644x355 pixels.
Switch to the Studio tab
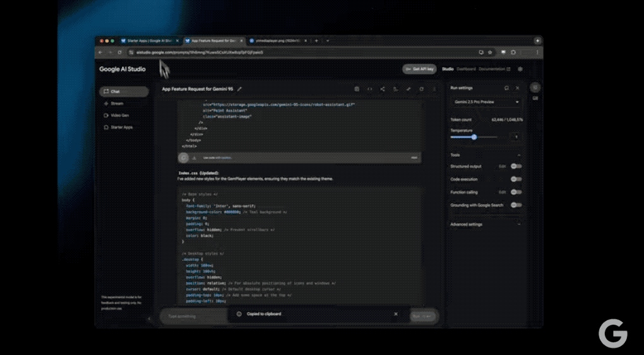(448, 69)
